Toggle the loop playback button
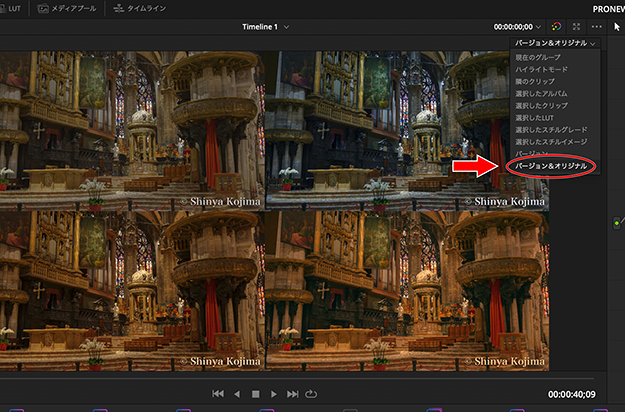 pyautogui.click(x=311, y=394)
